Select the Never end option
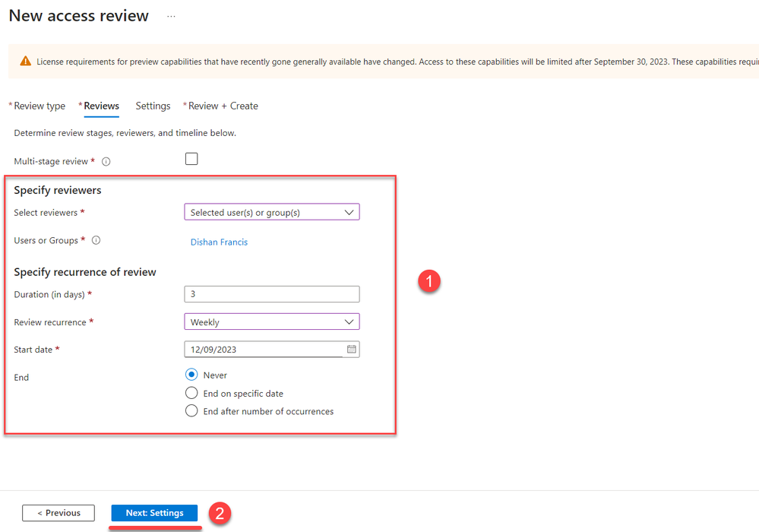The image size is (759, 532). tap(191, 375)
